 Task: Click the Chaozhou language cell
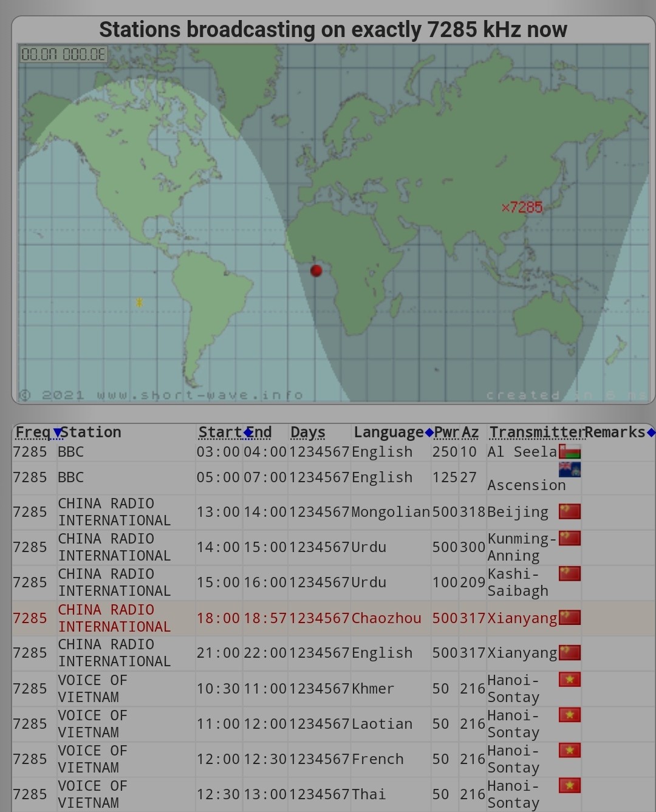386,618
